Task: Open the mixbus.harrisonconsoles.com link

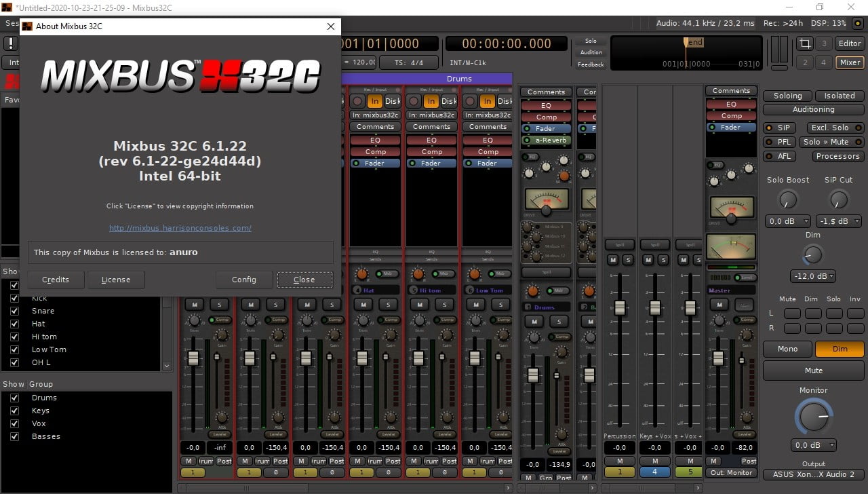Action: point(180,228)
